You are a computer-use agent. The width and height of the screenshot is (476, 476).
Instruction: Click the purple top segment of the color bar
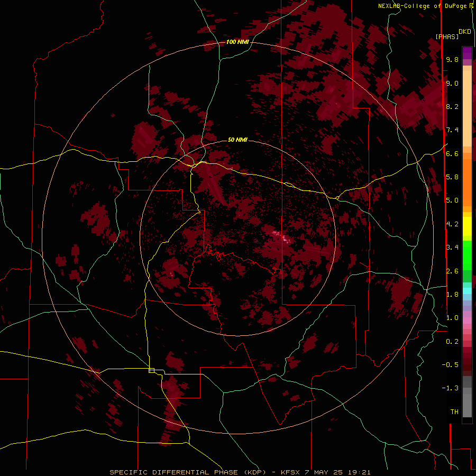(467, 53)
